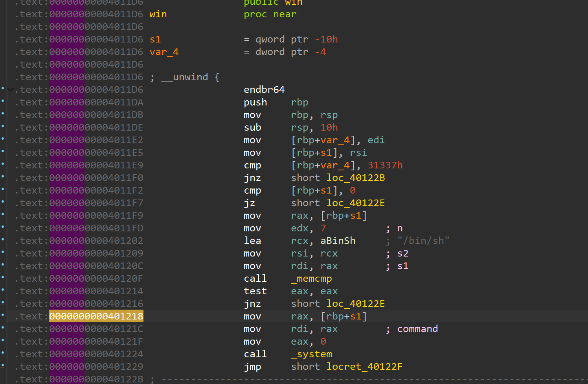The height and width of the screenshot is (384, 588).
Task: Toggle breakpoint dot beside push rbp line
Action: (3, 101)
